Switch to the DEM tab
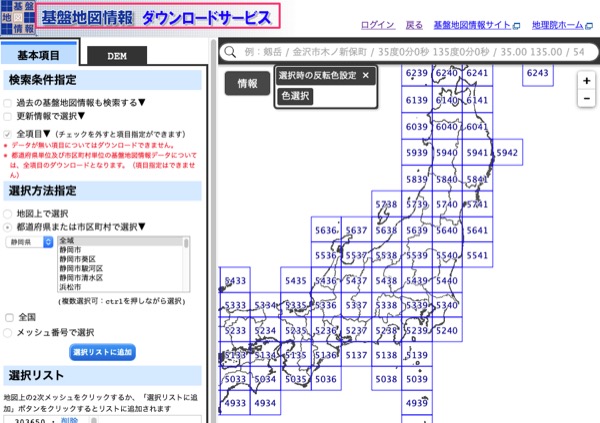The height and width of the screenshot is (423, 600). pos(117,56)
